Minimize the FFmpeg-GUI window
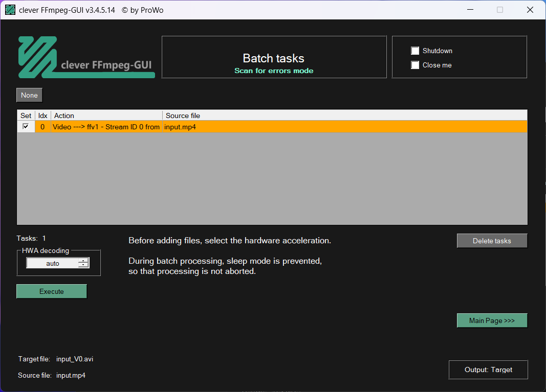This screenshot has height=392, width=546. click(470, 10)
